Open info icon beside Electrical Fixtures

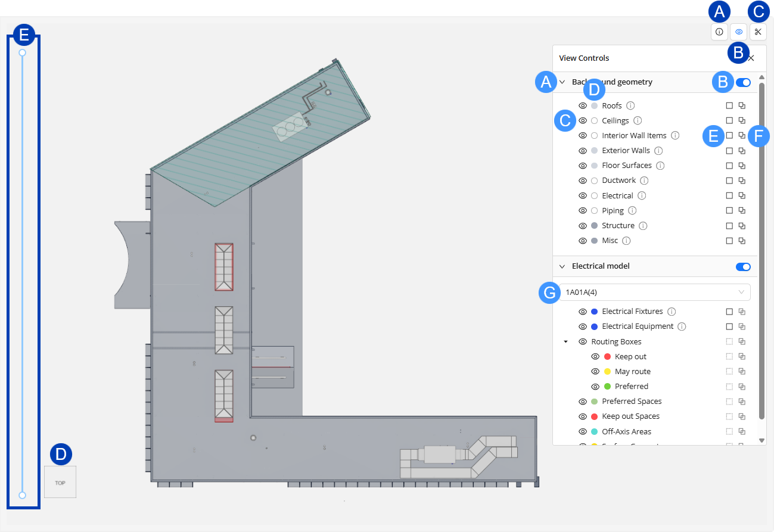(672, 312)
